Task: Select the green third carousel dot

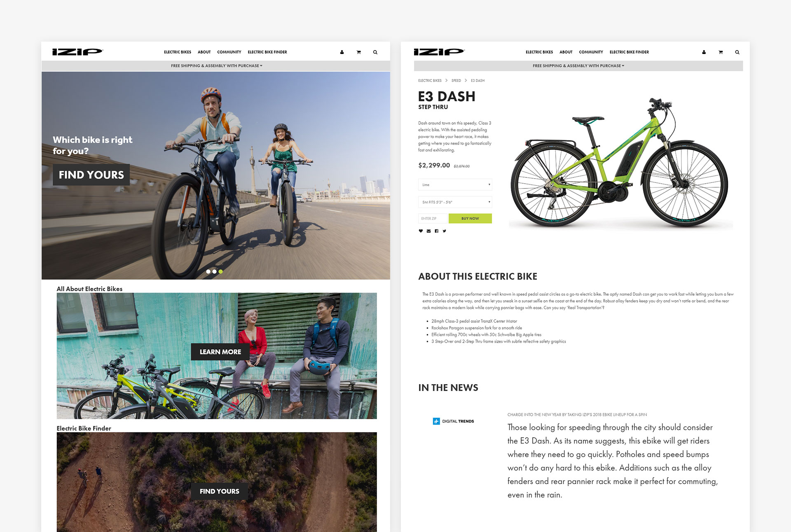Action: (221, 271)
